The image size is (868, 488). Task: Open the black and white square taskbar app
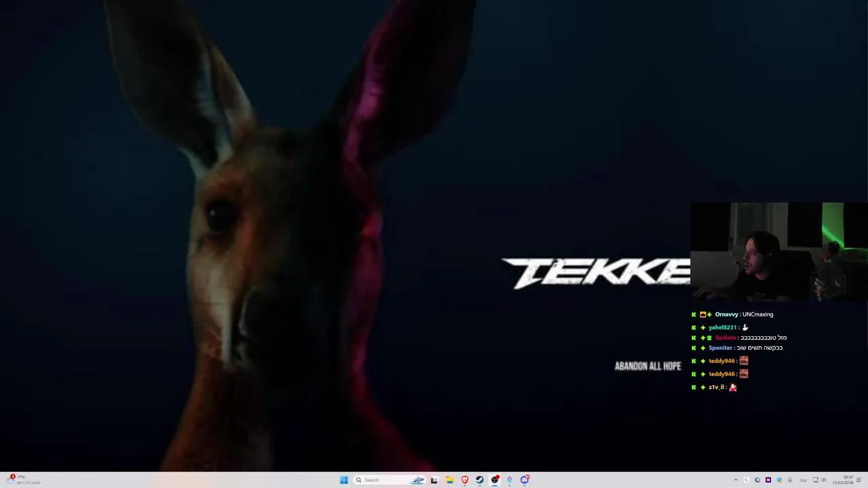tap(434, 480)
